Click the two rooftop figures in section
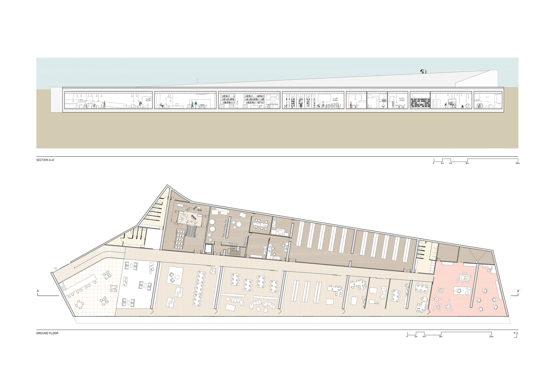The height and width of the screenshot is (392, 554). pyautogui.click(x=423, y=71)
